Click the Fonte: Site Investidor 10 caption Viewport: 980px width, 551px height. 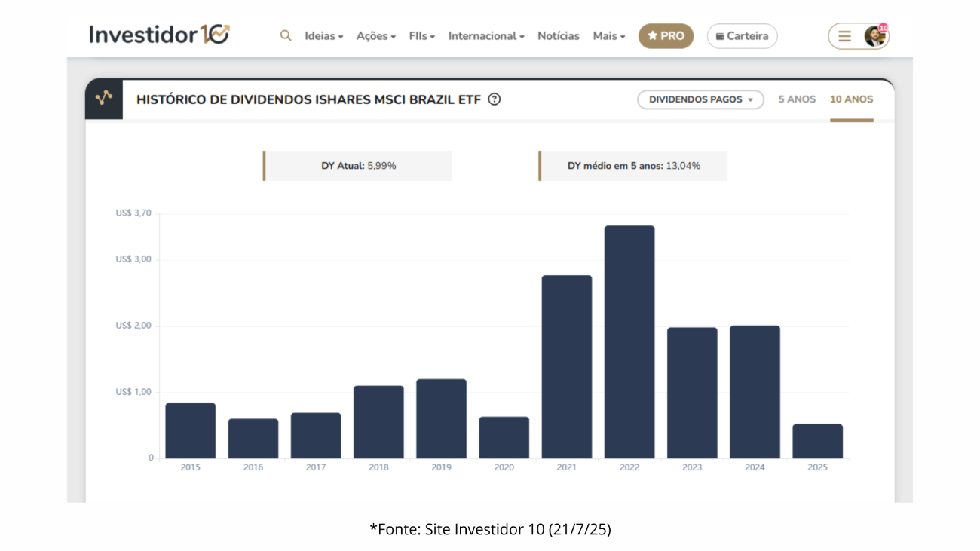coord(490,529)
